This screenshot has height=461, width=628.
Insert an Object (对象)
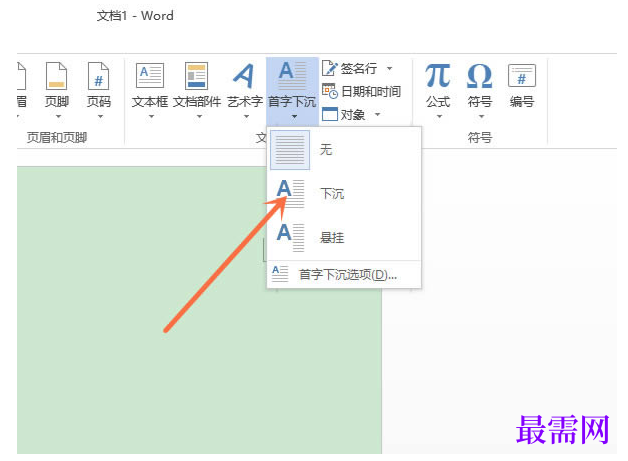pos(343,115)
